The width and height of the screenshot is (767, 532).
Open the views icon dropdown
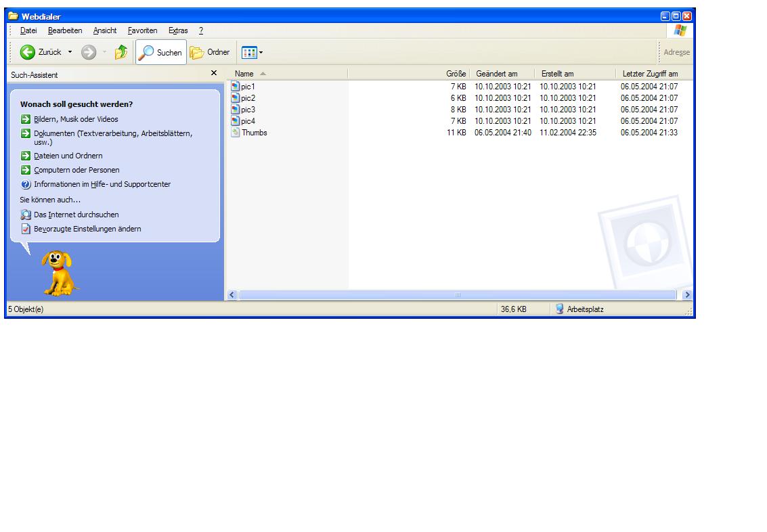click(253, 52)
